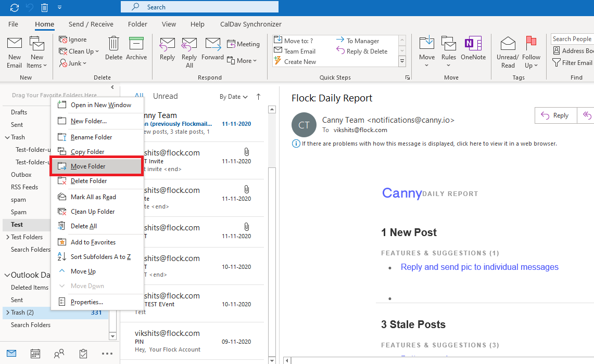Open the People contacts icon in the bottom bar
This screenshot has width=594, height=364.
pyautogui.click(x=59, y=354)
